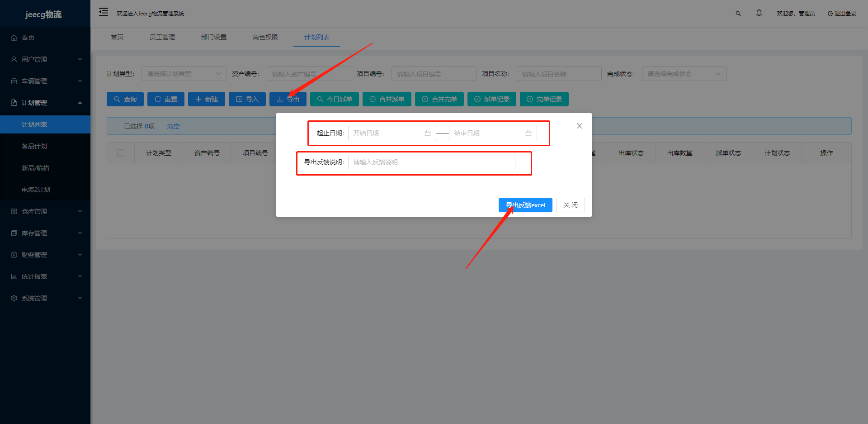Click the sidebar collapse hamburger icon
Screen dimensions: 868x424
pyautogui.click(x=104, y=12)
